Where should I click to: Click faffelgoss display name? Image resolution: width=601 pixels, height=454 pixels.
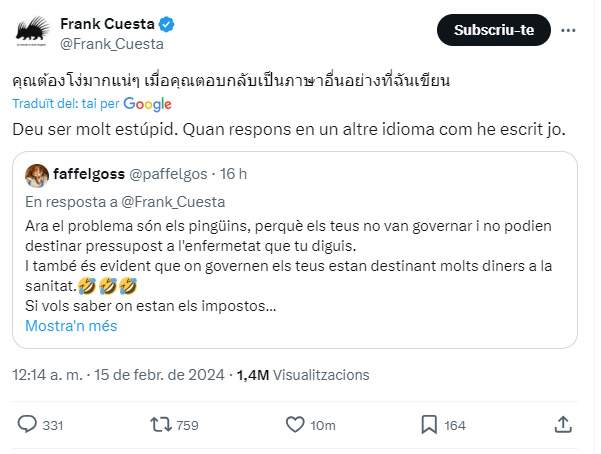click(x=89, y=174)
